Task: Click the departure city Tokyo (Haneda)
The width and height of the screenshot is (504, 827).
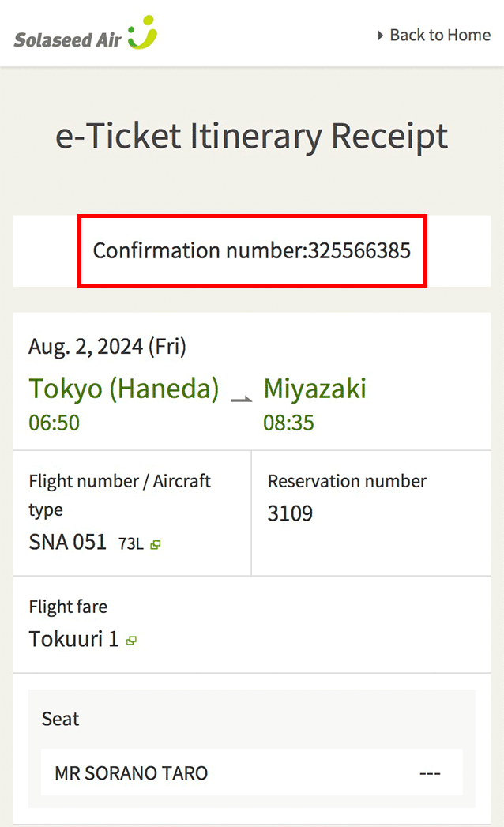Action: pyautogui.click(x=124, y=389)
